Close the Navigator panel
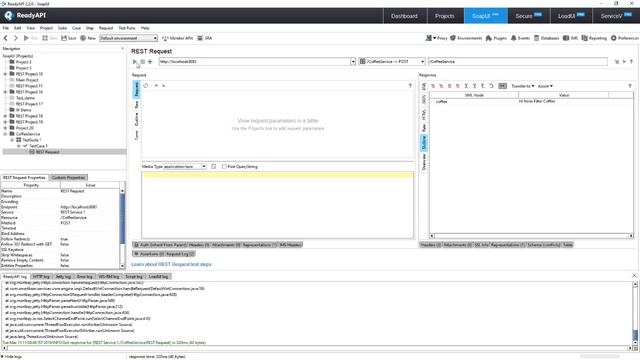Screen dimensions: 640x360 pyautogui.click(x=122, y=49)
